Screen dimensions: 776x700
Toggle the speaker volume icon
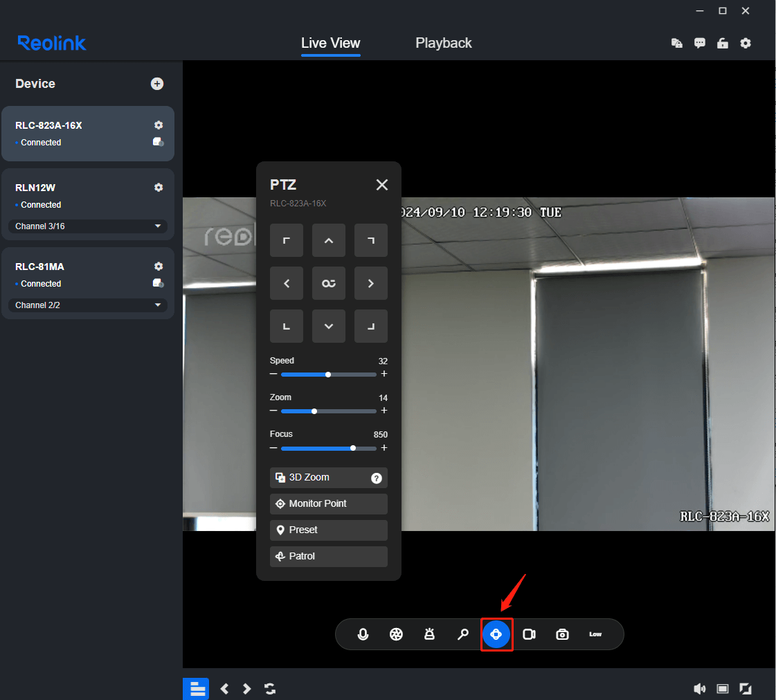pos(699,689)
